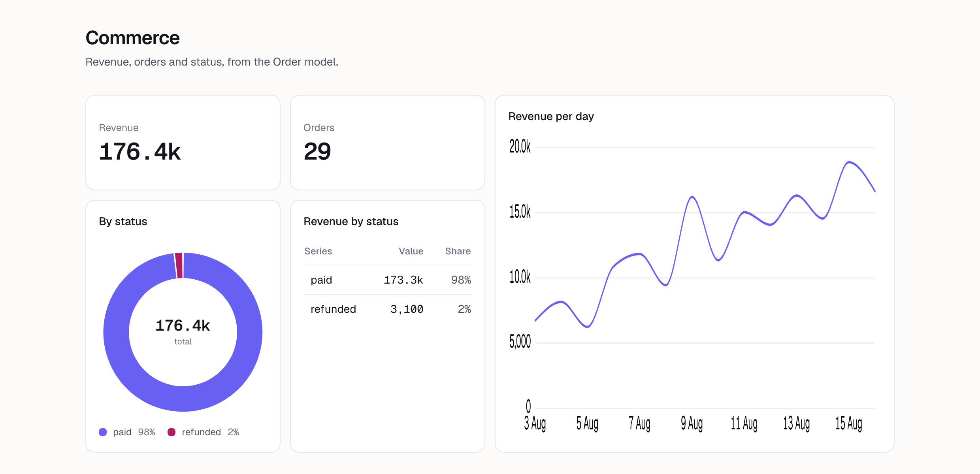
Task: Click the Commerce page heading
Action: (133, 38)
